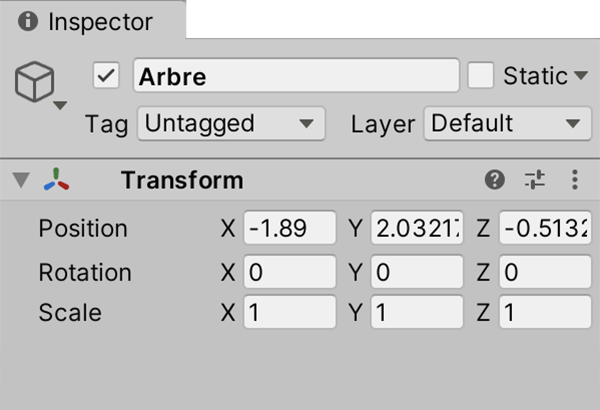Open the Transform presets sliders icon

click(535, 180)
